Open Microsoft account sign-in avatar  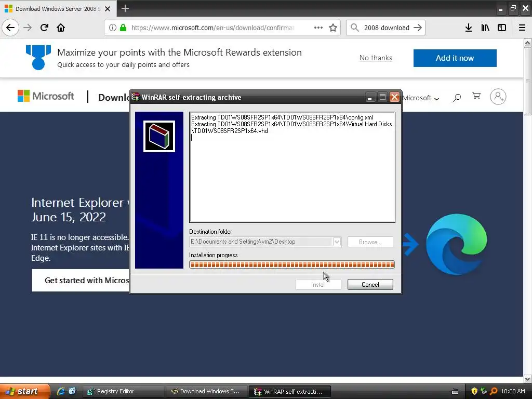tap(498, 97)
